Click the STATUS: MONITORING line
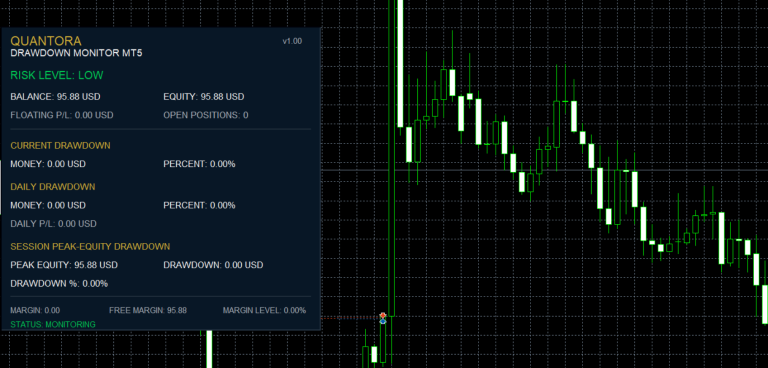The width and height of the screenshot is (768, 368). coord(53,324)
